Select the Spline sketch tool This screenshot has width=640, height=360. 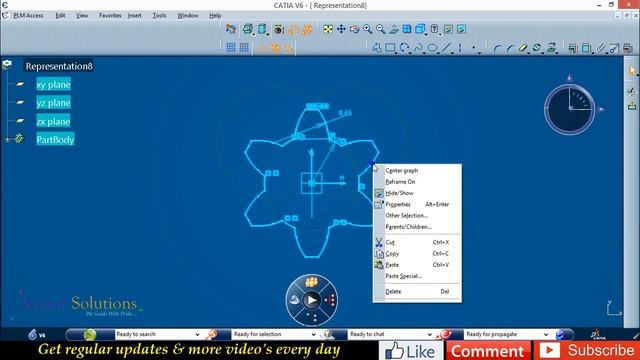pyautogui.click(x=418, y=48)
